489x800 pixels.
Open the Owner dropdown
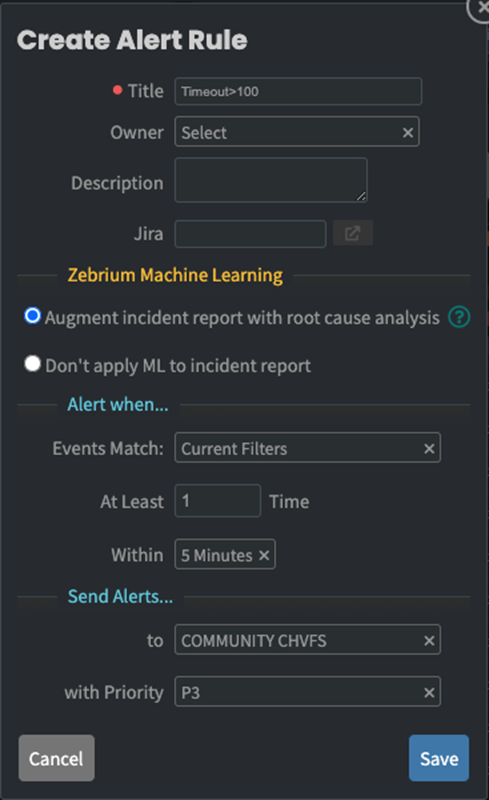(297, 132)
